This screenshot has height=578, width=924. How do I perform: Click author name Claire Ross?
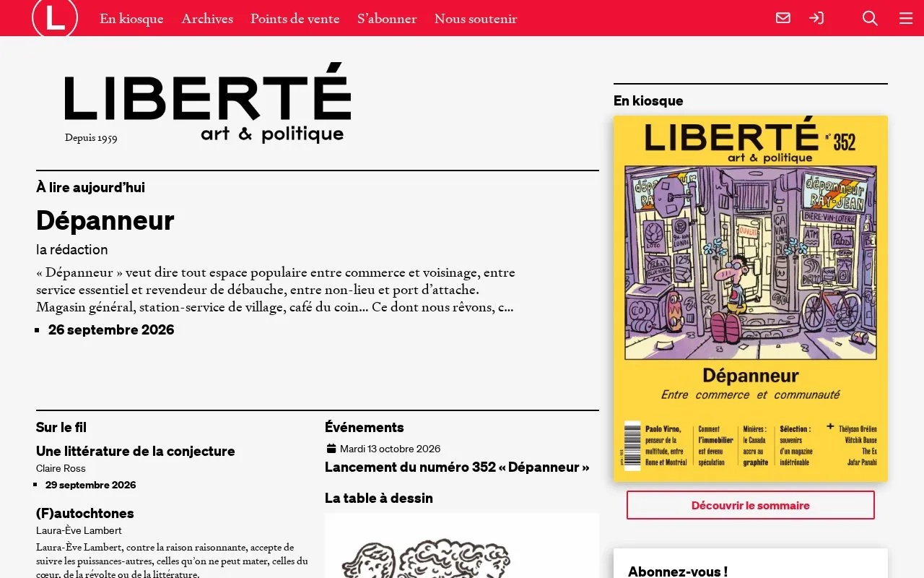coord(61,468)
